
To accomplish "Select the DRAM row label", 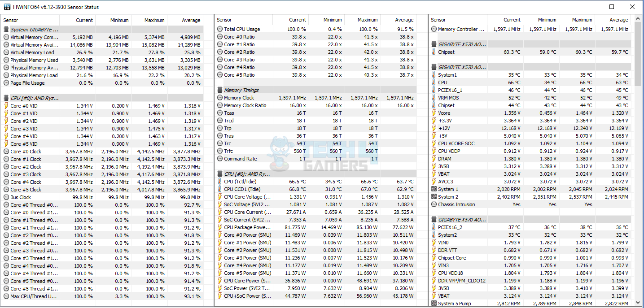I will click(445, 159).
